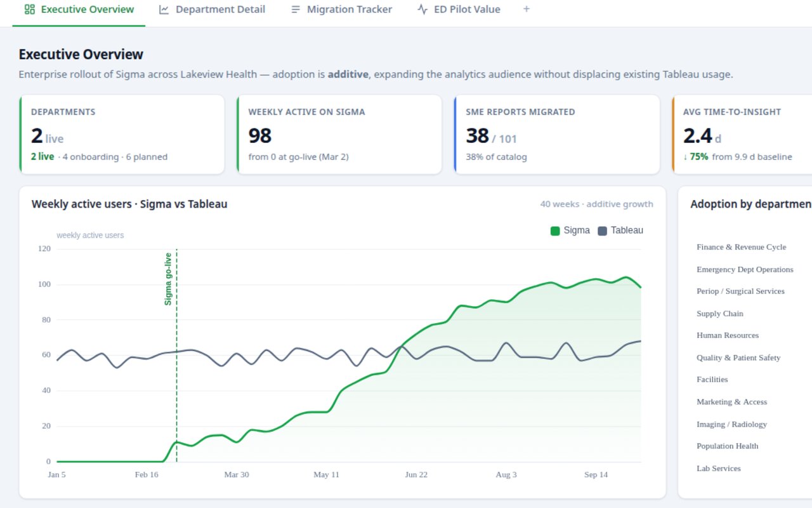812x508 pixels.
Task: Click the "2.4 d" time-to-insight value
Action: coord(702,136)
